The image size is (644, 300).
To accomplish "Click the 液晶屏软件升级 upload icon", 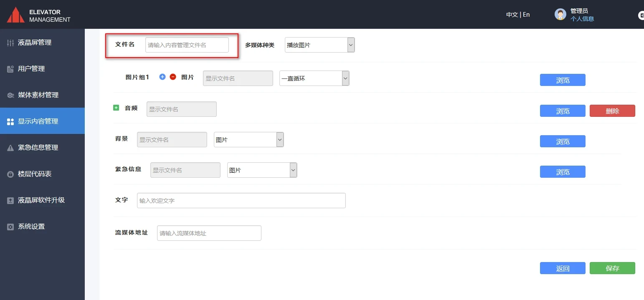I will click(x=10, y=200).
